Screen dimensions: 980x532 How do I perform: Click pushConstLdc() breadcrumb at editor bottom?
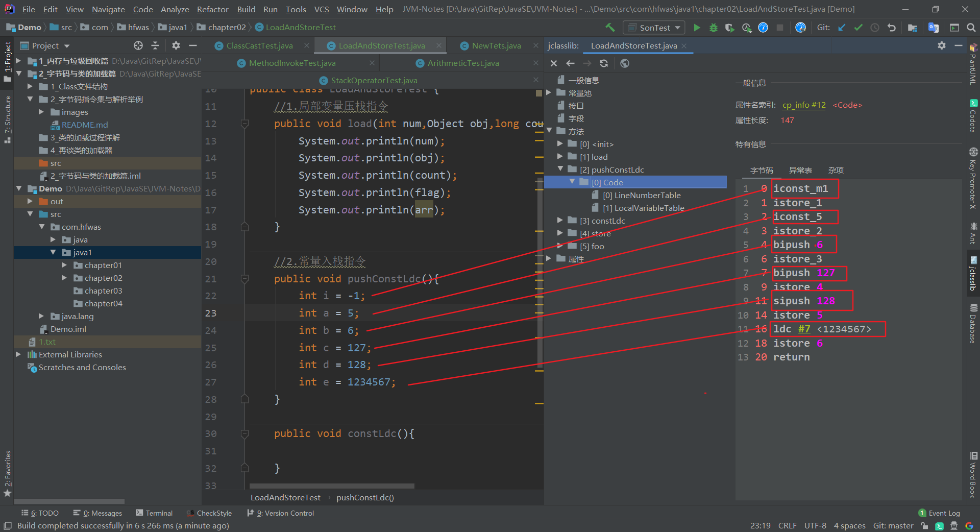click(x=365, y=497)
